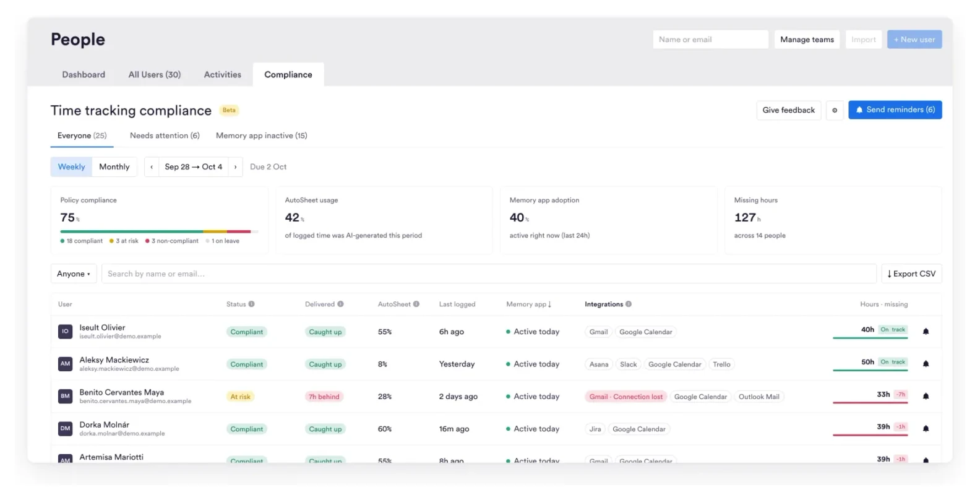The height and width of the screenshot is (500, 980).
Task: Show the Everyone (25) sub-tab
Action: coord(82,136)
